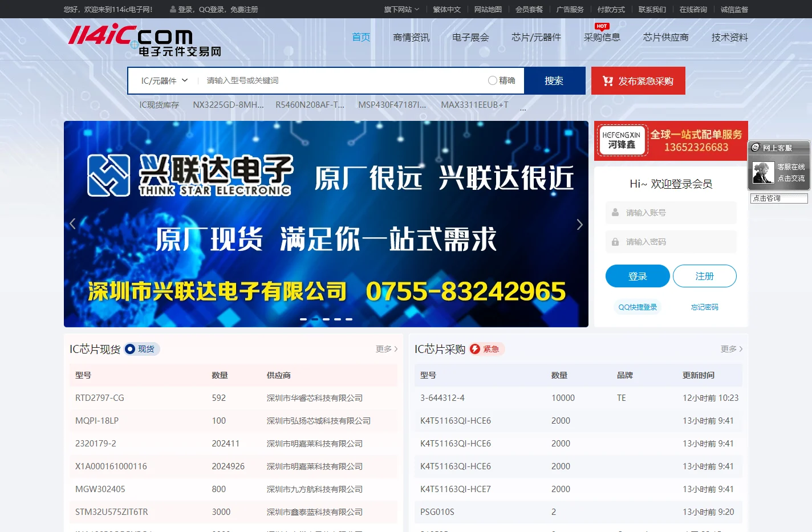This screenshot has height=532, width=812.
Task: Expand 更多 in IC芯片现货 panel
Action: point(387,349)
